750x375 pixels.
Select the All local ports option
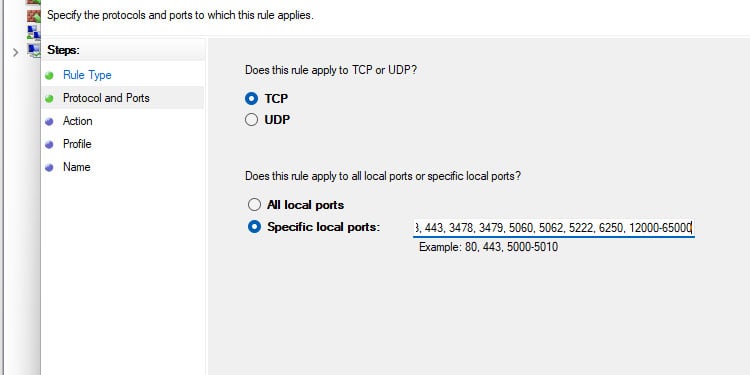click(254, 205)
